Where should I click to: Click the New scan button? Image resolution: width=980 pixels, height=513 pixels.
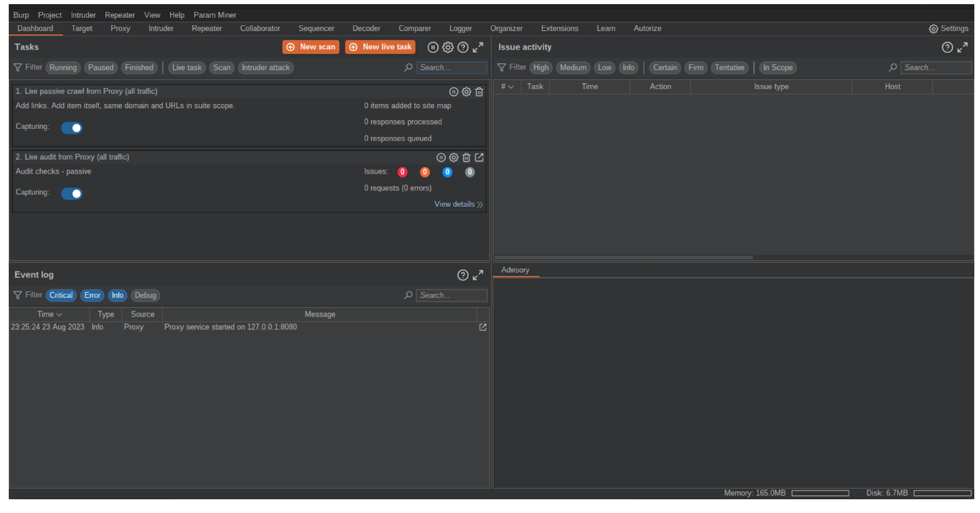click(x=311, y=47)
